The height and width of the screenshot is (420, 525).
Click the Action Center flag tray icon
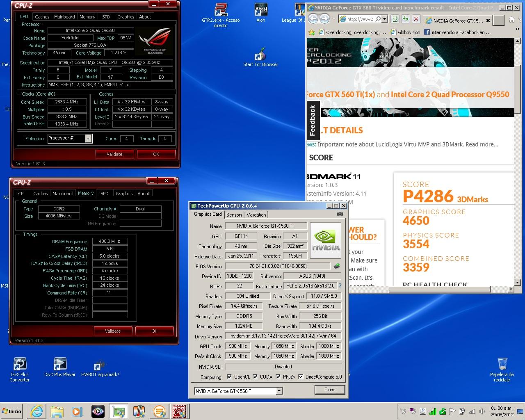(x=452, y=411)
